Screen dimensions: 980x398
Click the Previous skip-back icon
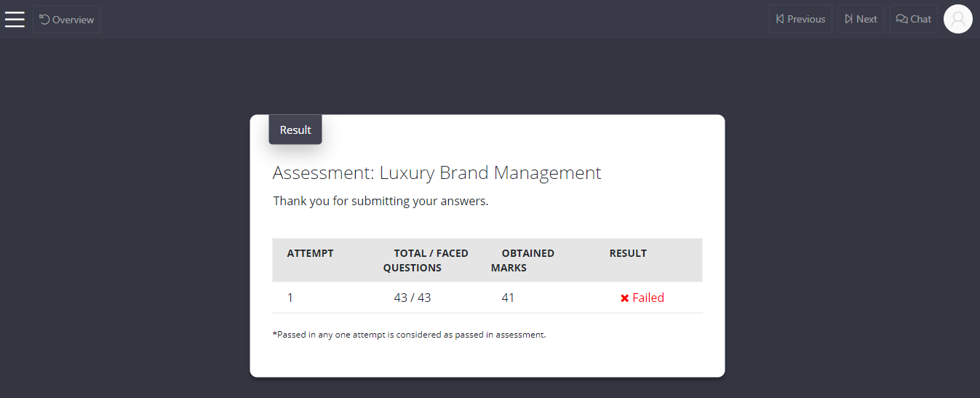[780, 19]
